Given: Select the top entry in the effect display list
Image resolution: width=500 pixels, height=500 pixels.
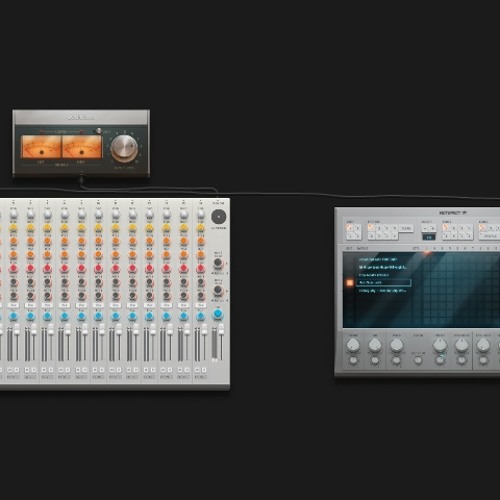Looking at the screenshot, I should click(378, 259).
